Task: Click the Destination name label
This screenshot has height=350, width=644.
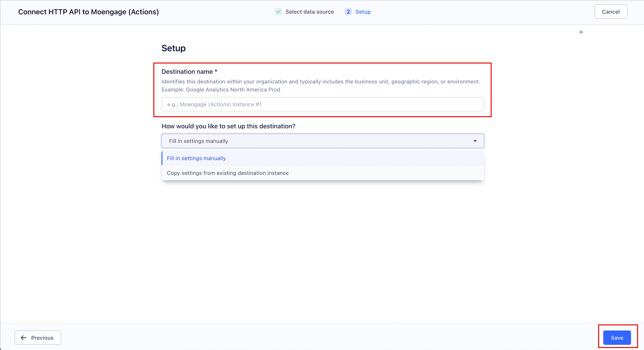Action: tap(189, 72)
